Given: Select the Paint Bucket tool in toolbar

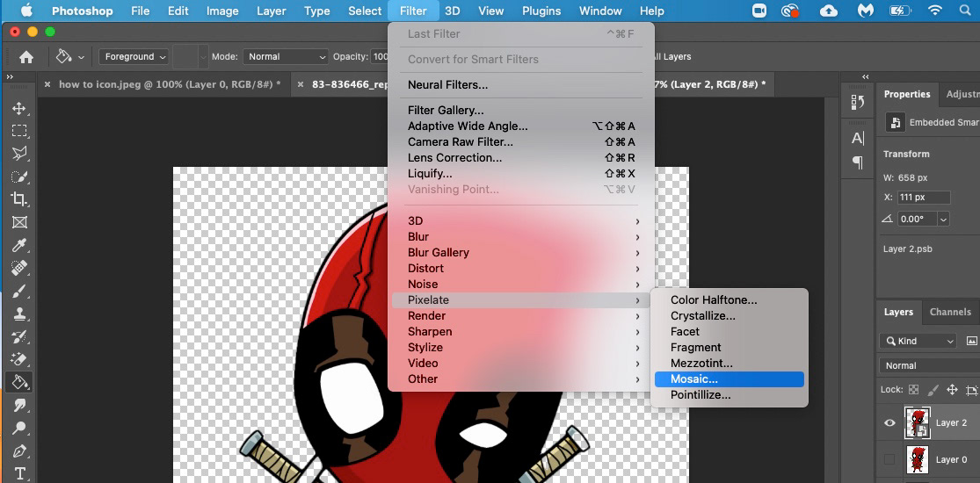Looking at the screenshot, I should pyautogui.click(x=18, y=382).
